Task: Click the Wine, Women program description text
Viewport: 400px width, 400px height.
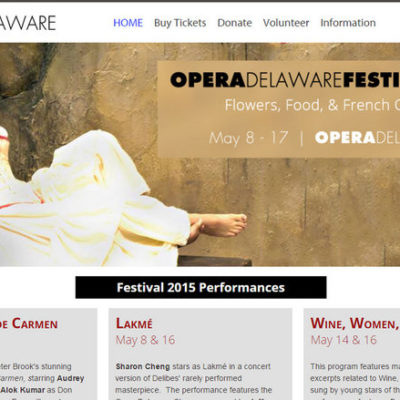Action: click(x=355, y=378)
